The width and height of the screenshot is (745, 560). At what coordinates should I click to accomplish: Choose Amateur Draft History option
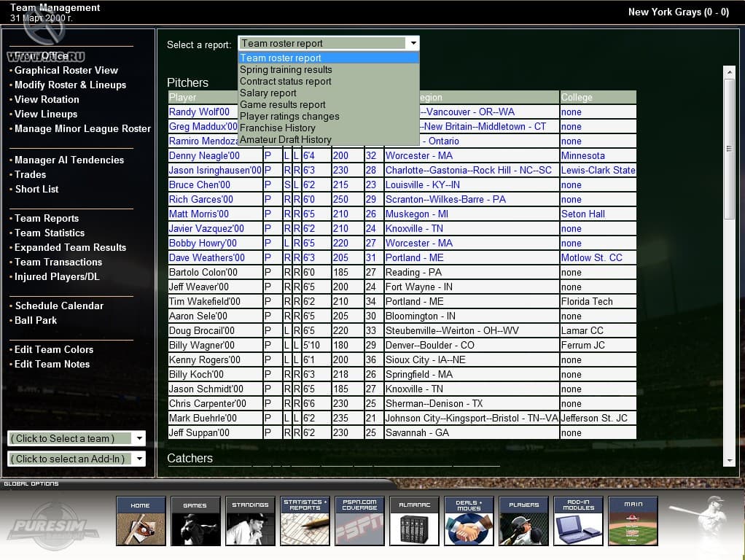click(328, 139)
